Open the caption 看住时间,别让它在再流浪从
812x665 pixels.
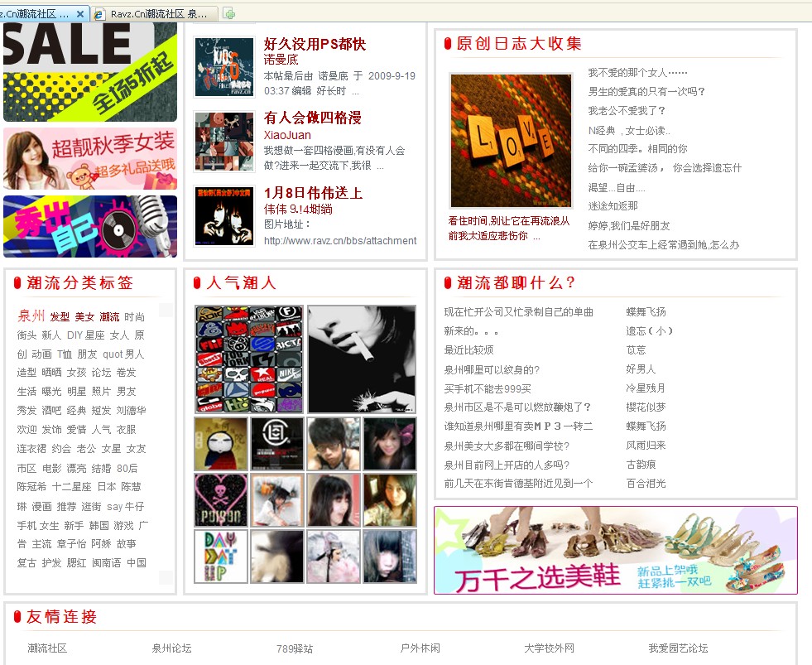point(508,221)
